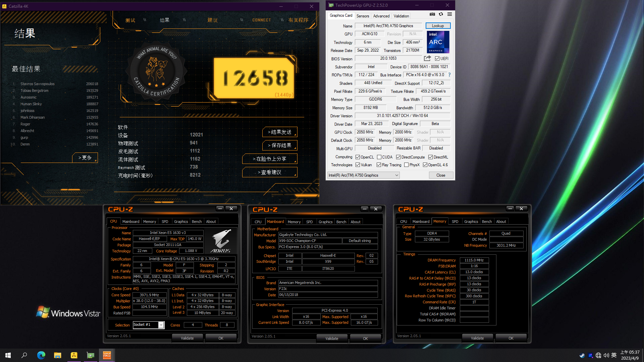Open File Explorer from the taskbar

click(x=57, y=355)
